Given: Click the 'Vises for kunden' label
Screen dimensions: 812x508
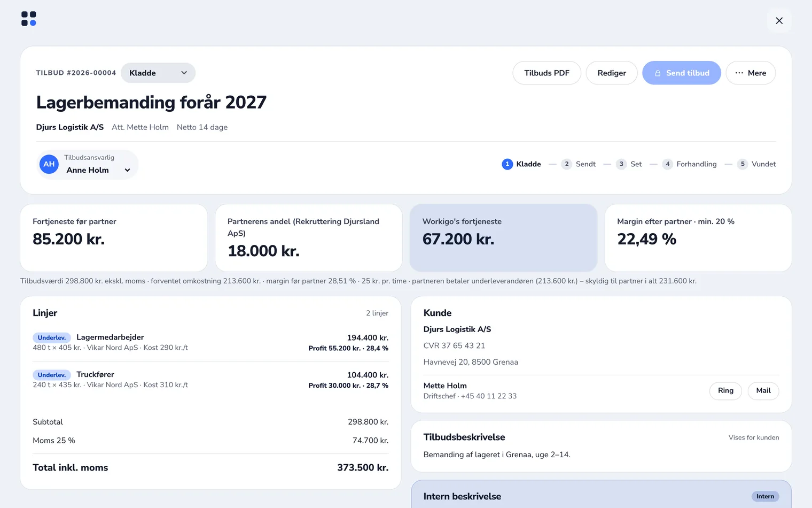Looking at the screenshot, I should coord(754,437).
